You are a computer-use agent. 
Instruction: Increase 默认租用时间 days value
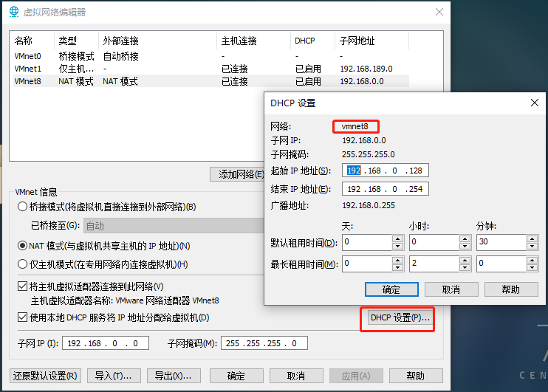pos(397,239)
